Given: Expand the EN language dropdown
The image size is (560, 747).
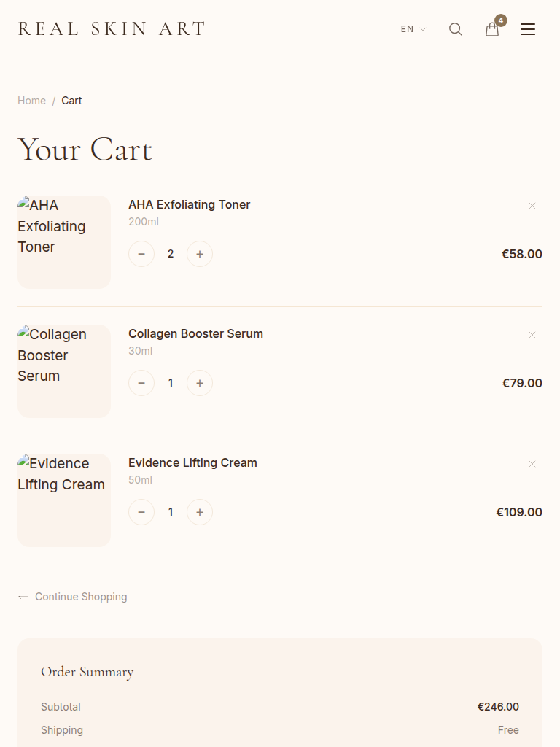Looking at the screenshot, I should 413,29.
